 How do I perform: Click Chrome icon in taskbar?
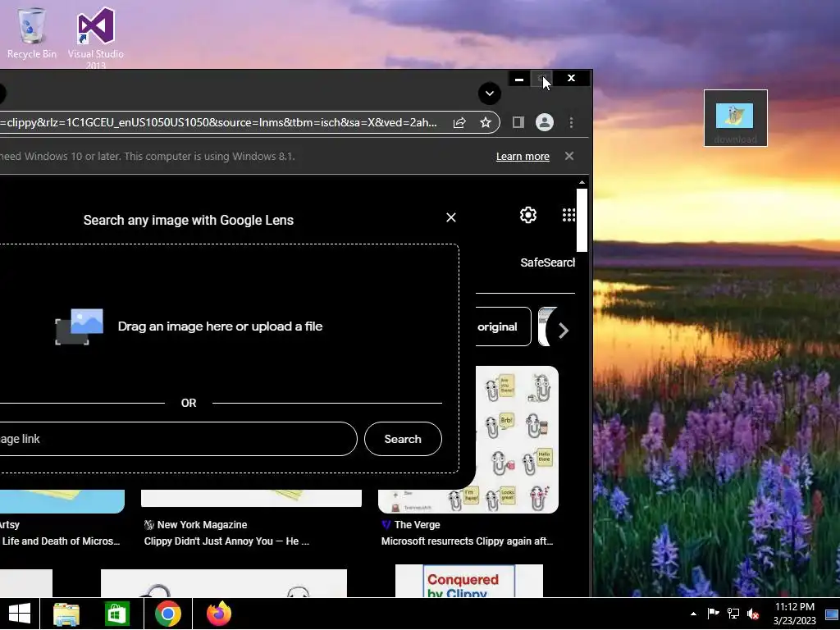(167, 614)
